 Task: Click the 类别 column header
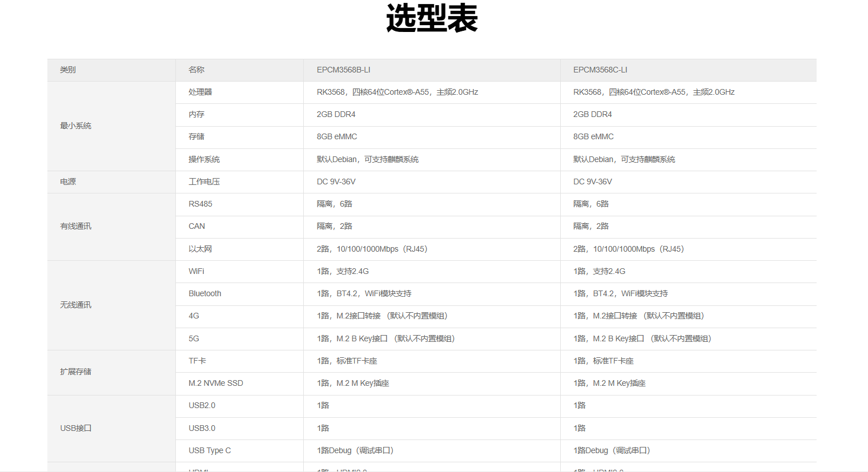68,70
